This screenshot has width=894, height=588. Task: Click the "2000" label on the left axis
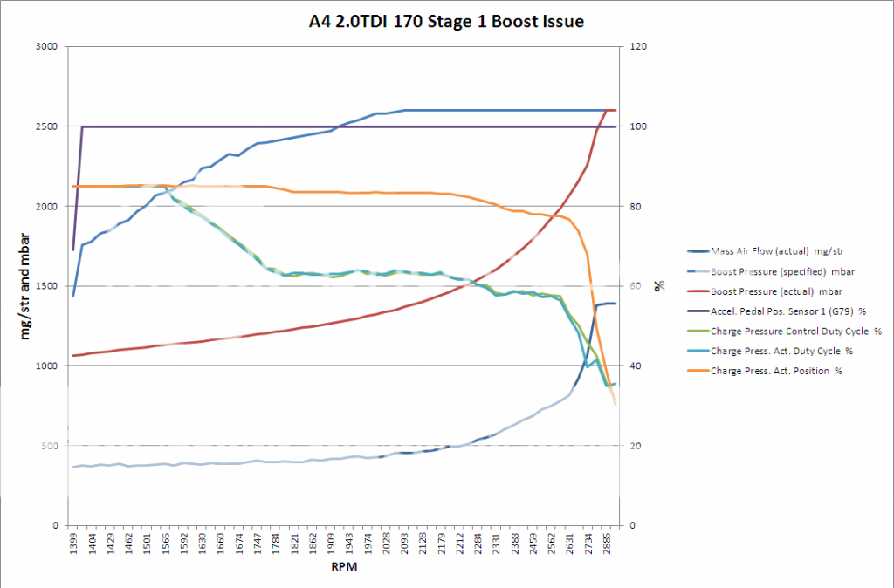point(47,206)
